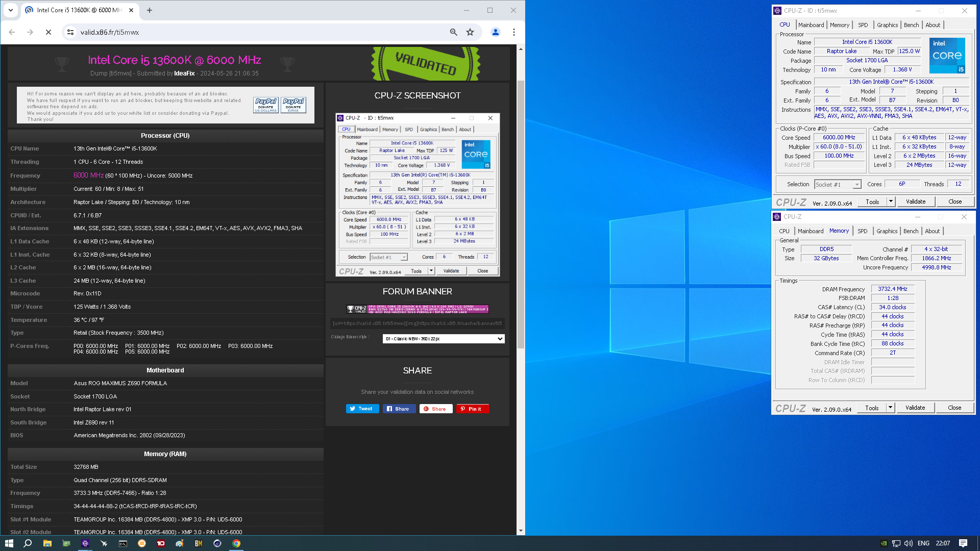
Task: Click the Tweet share button
Action: 362,409
